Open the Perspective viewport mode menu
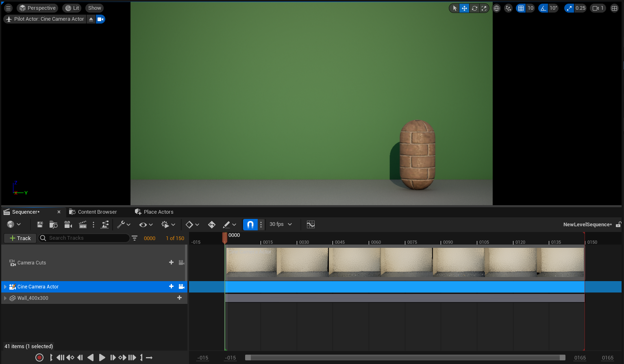Image resolution: width=624 pixels, height=364 pixels. 37,8
